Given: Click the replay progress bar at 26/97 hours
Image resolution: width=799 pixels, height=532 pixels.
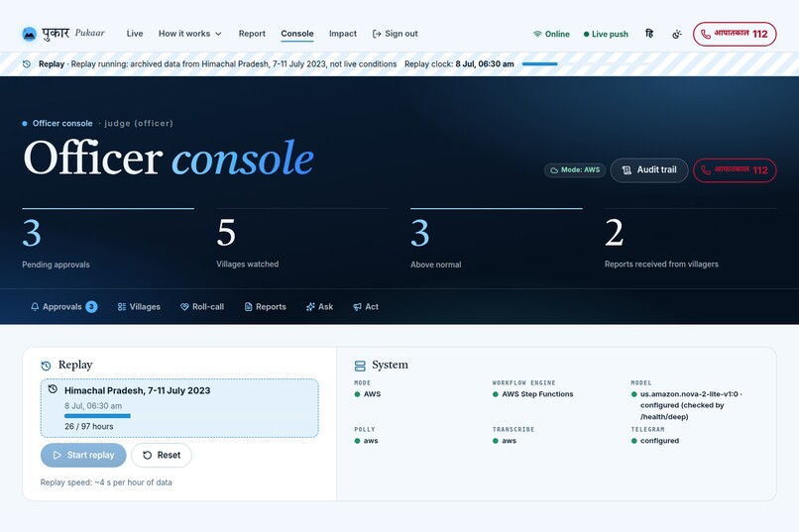Looking at the screenshot, I should tap(97, 416).
